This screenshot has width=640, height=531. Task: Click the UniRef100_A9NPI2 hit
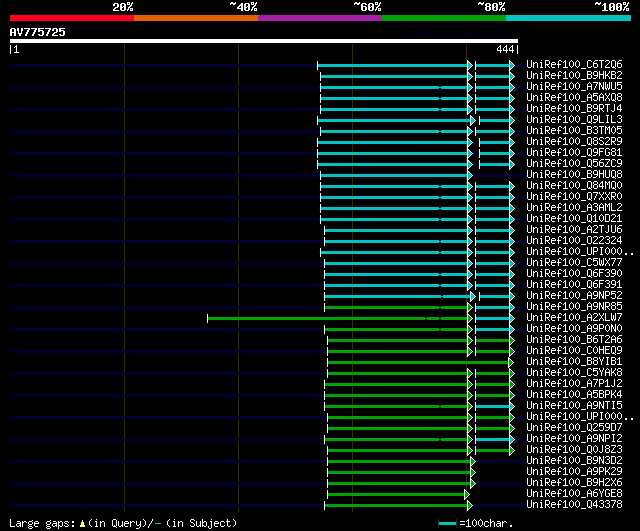574,439
